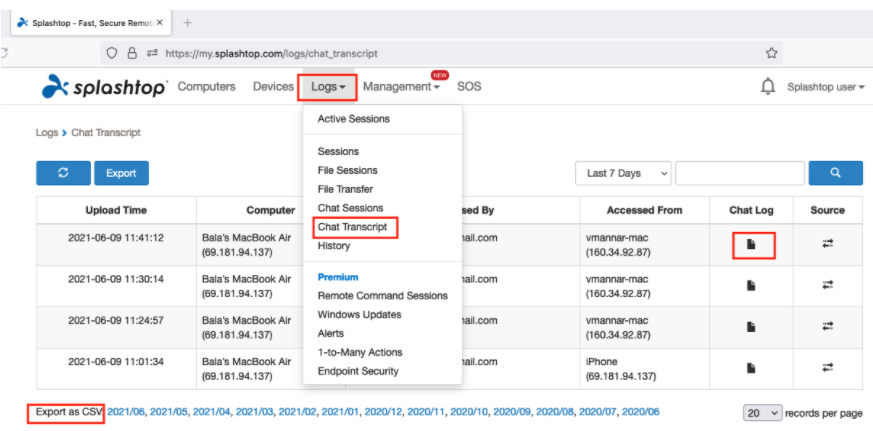Export CSV for 2021/01
Screen dimensions: 873x431
(340, 413)
